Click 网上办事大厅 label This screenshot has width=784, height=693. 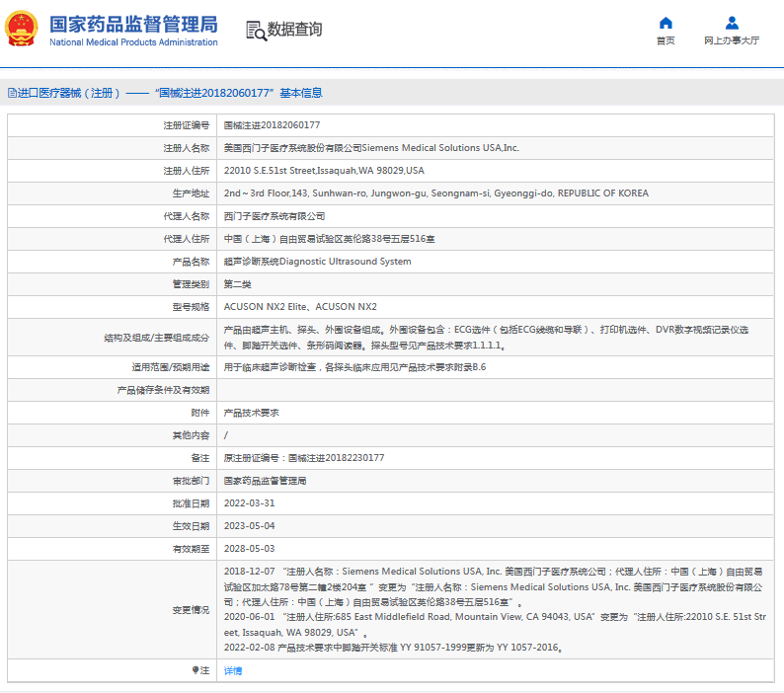pyautogui.click(x=732, y=40)
